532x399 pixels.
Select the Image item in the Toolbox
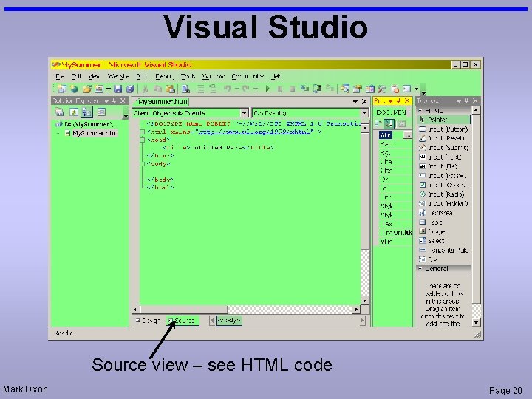[x=443, y=231]
